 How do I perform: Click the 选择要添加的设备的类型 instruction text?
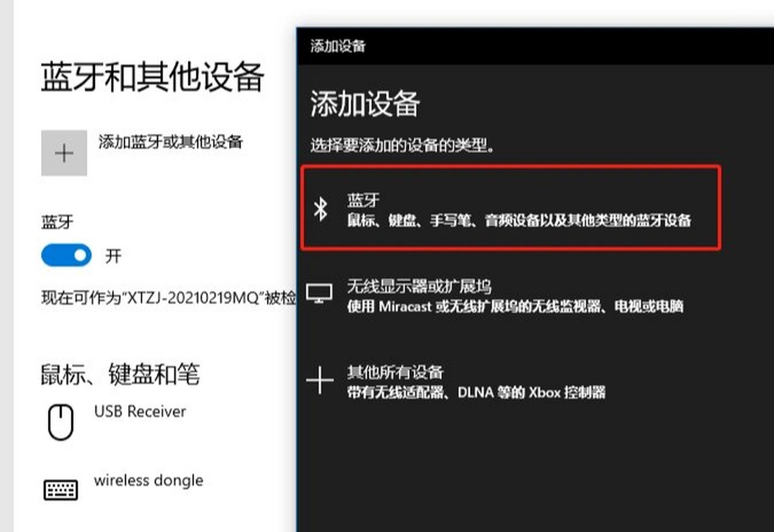(402, 145)
